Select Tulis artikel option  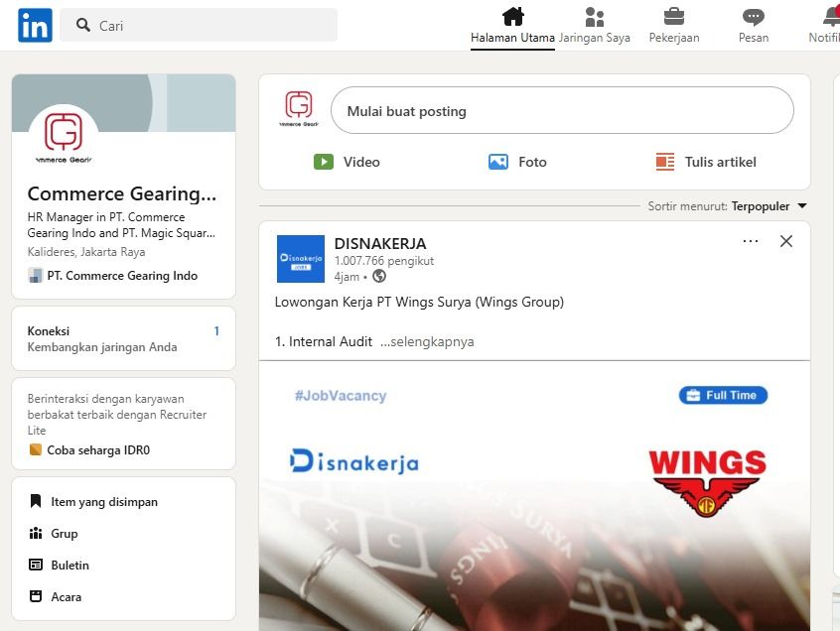point(706,162)
